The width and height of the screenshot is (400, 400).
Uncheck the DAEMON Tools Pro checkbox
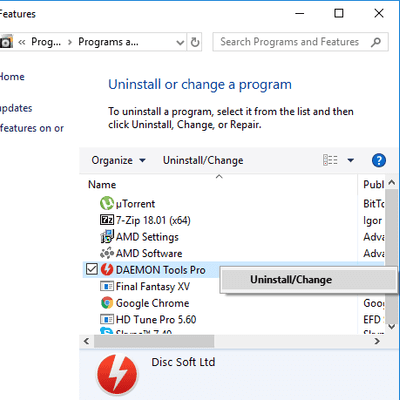pos(91,269)
